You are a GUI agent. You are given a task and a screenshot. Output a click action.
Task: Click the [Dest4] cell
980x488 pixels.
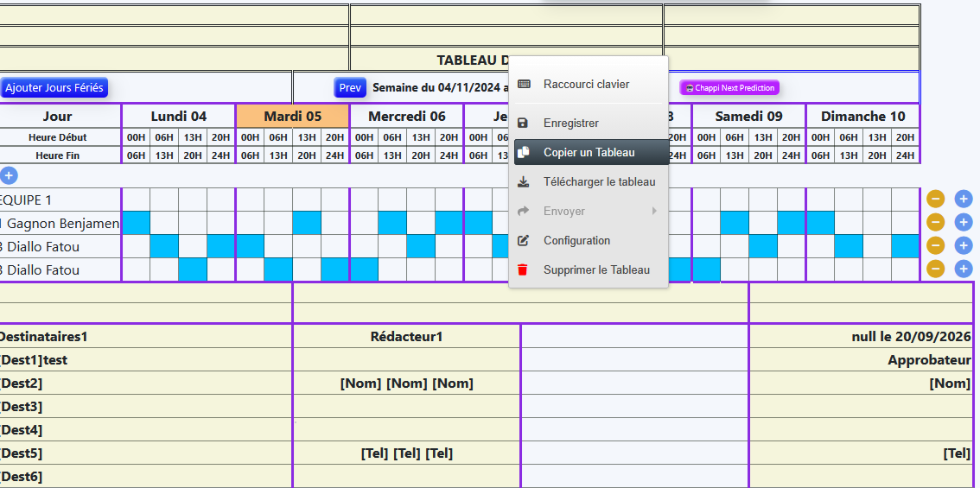[x=146, y=430]
